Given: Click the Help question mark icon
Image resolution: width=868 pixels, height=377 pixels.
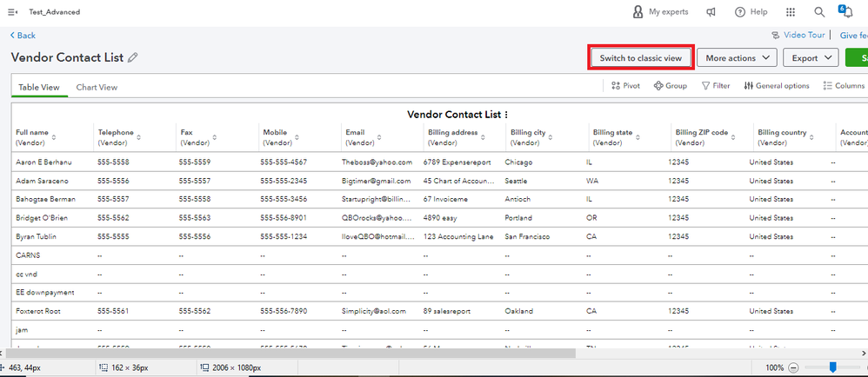Looking at the screenshot, I should click(x=740, y=12).
